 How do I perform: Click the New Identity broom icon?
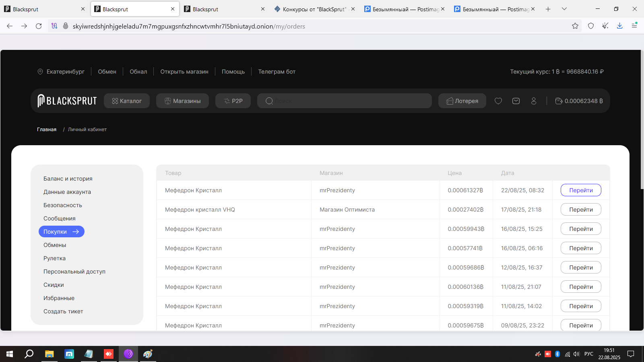[x=605, y=26]
